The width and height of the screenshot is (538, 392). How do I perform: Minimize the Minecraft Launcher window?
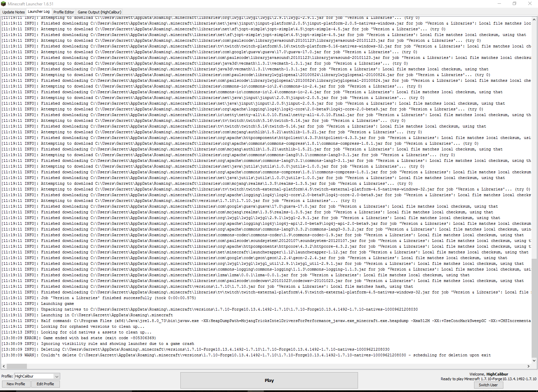coord(499,4)
